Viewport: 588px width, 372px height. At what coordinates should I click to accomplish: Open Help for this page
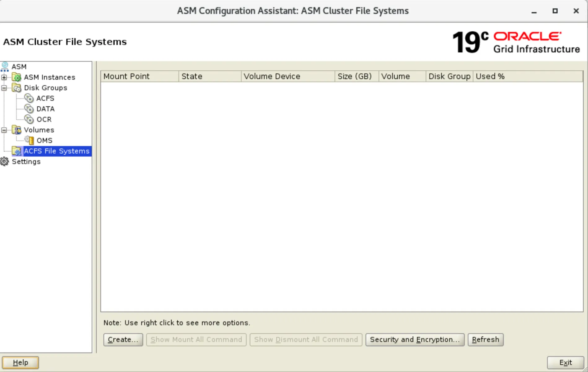pos(20,362)
